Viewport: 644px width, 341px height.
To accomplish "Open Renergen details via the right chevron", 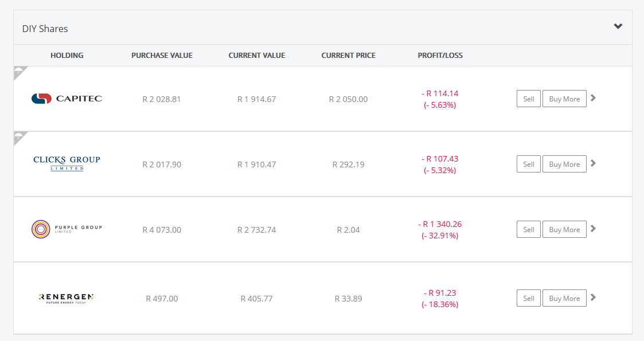I will pyautogui.click(x=594, y=297).
